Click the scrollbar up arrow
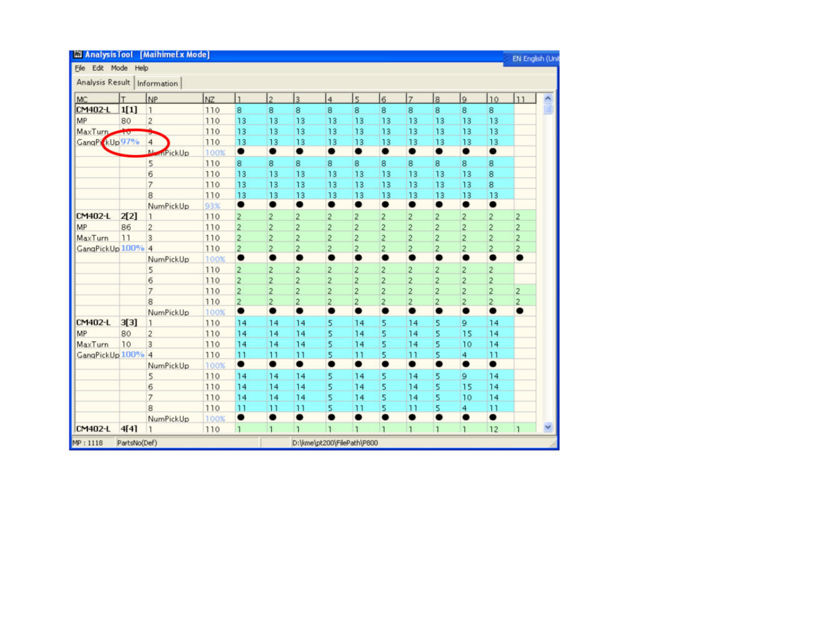Image resolution: width=840 pixels, height=630 pixels. 548,99
